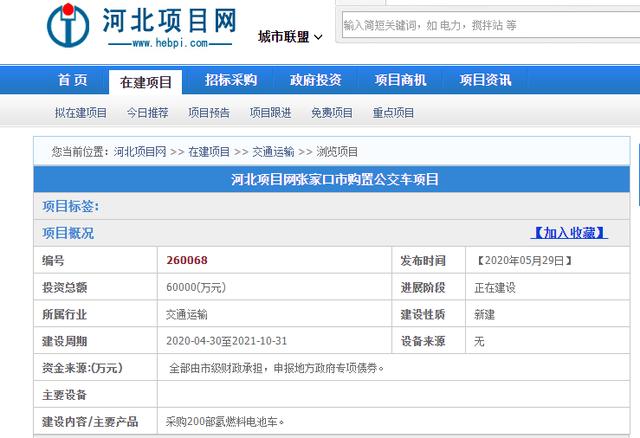Screen dimensions: 640x438
Task: Click the 【加入收藏】 link
Action: pyautogui.click(x=569, y=233)
